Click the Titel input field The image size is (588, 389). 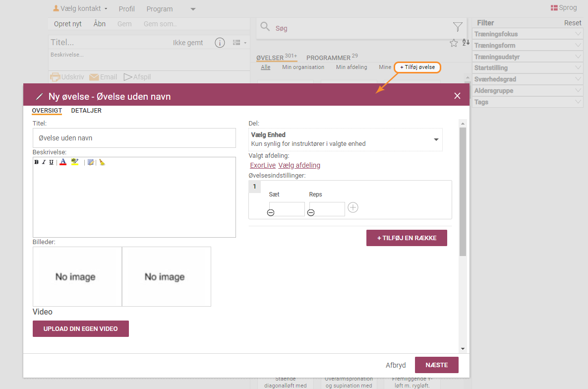(134, 138)
